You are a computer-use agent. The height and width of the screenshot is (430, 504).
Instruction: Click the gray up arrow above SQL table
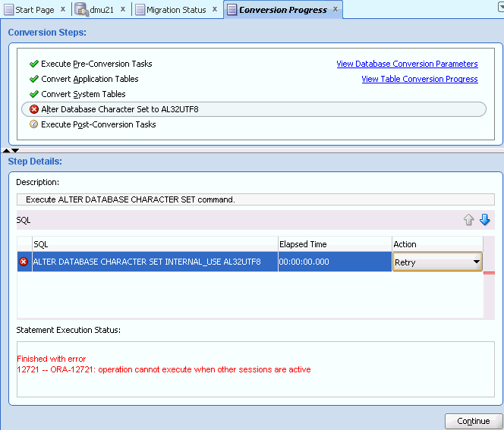click(468, 220)
